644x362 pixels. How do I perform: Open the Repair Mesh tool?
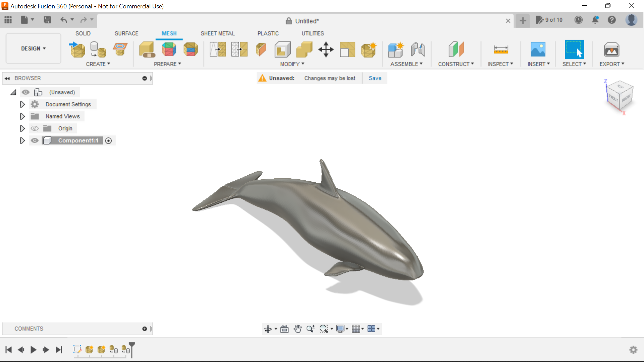click(147, 50)
